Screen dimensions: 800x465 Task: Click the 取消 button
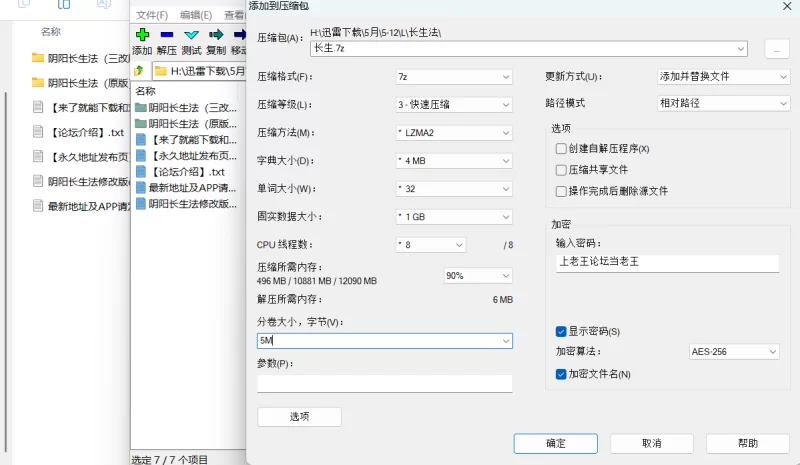pos(651,443)
